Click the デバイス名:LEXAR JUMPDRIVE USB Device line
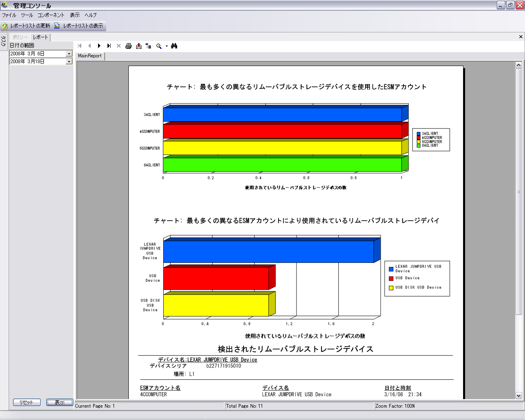Viewport: 525px width, 420px height. coord(208,360)
